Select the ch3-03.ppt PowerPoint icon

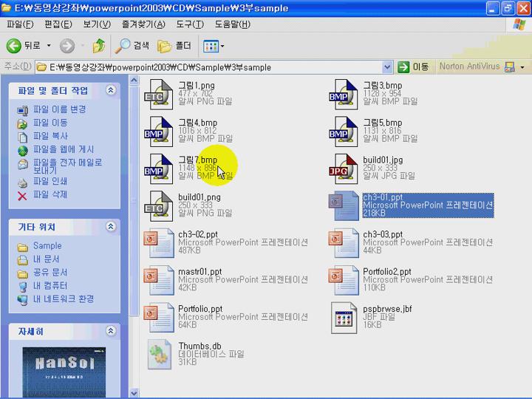[x=344, y=243]
